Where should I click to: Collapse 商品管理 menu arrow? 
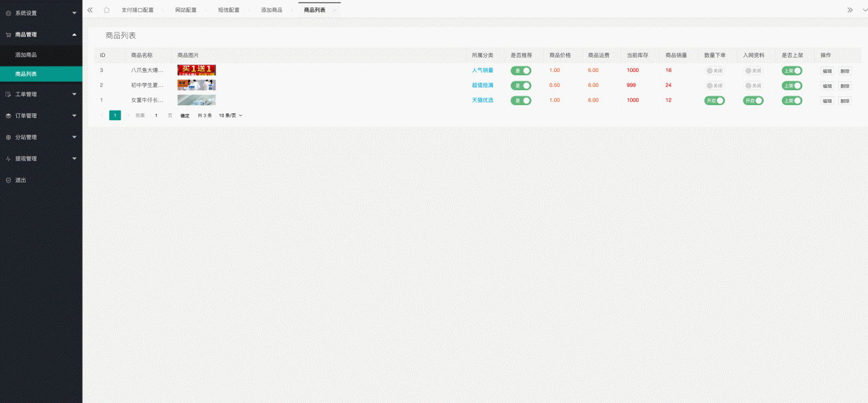(75, 34)
